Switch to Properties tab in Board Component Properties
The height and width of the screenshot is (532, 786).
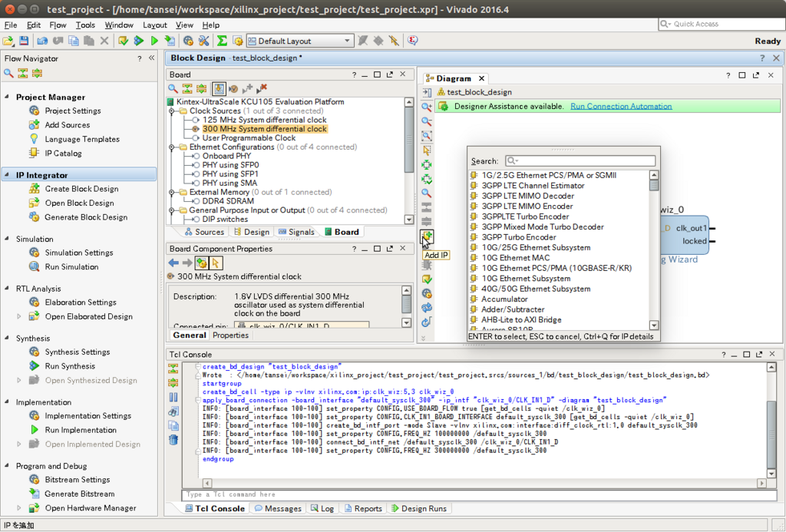[230, 335]
